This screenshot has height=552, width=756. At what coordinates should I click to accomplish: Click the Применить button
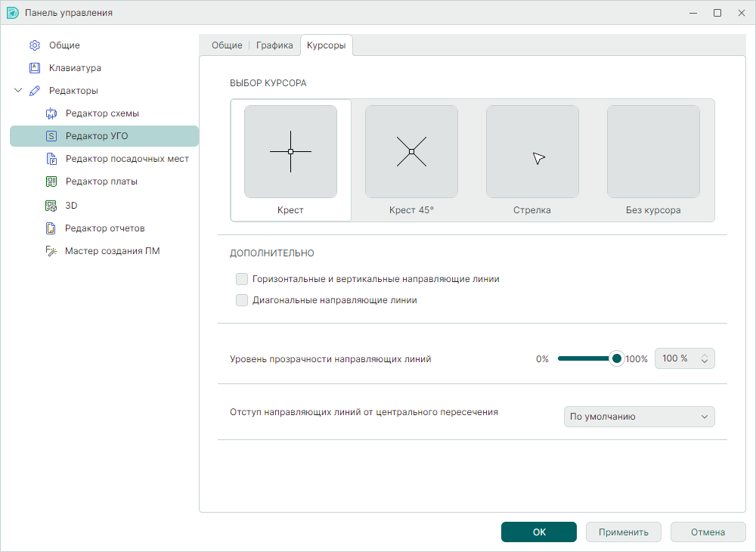(623, 532)
